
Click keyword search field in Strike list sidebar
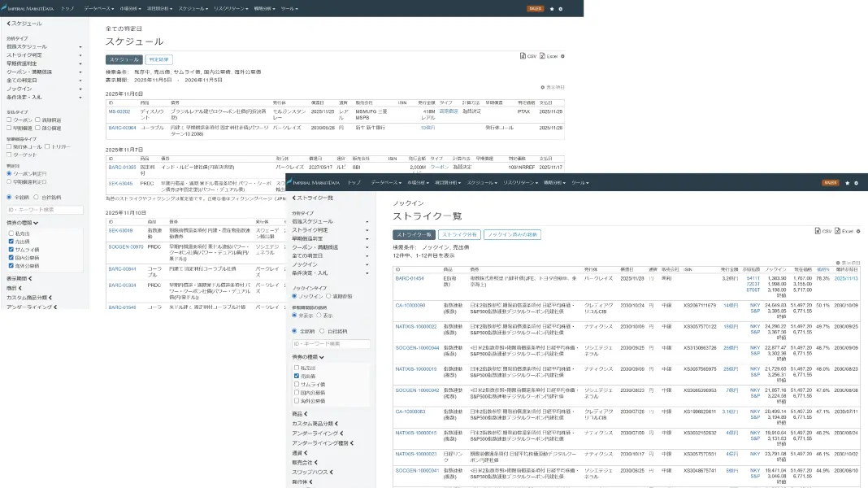(331, 344)
